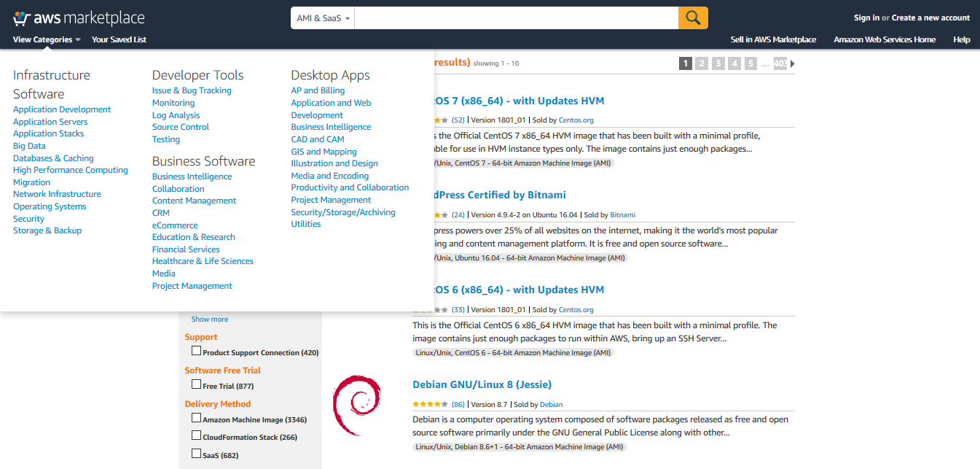Go to Amazon Web Services Home
This screenshot has width=980, height=469.
coord(885,39)
